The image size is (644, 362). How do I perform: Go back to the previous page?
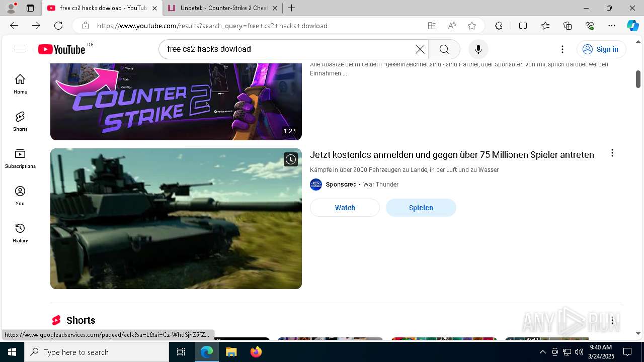point(14,26)
